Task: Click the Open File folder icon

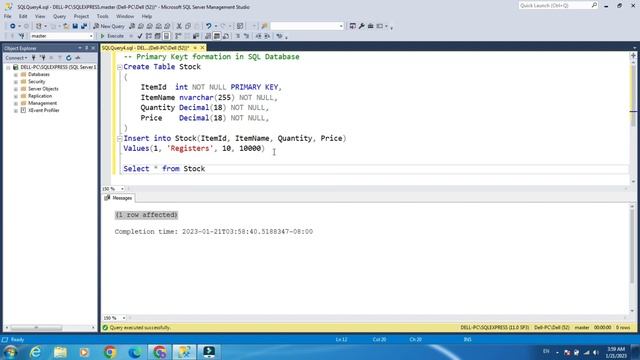Action: 66,26
